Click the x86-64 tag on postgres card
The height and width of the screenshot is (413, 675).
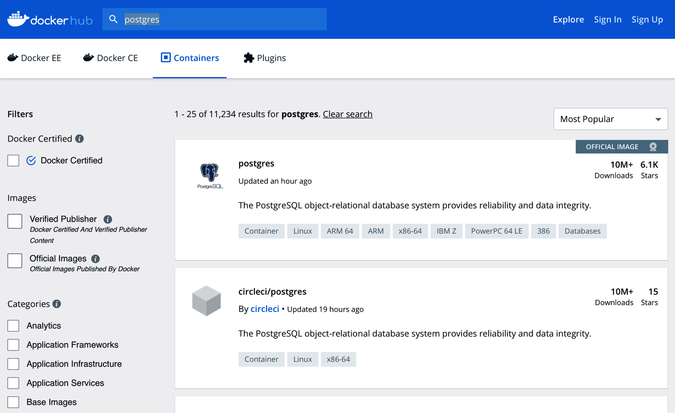coord(410,231)
